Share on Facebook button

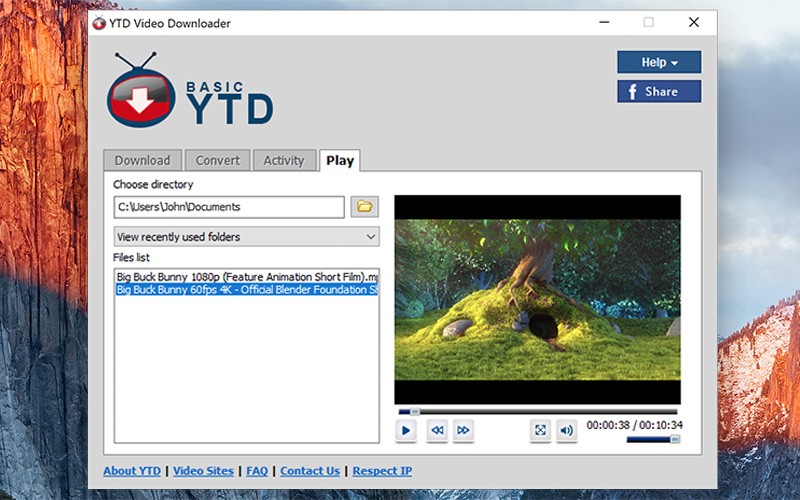coord(659,91)
